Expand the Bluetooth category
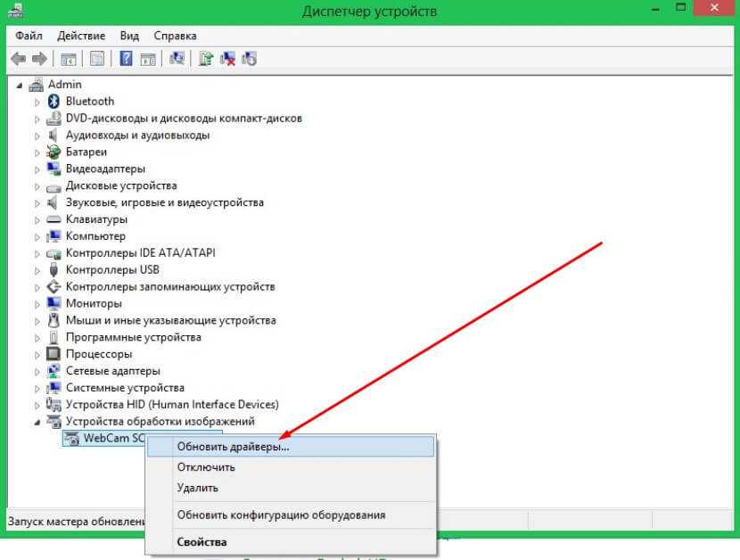Screen dimensions: 740x560 37,102
